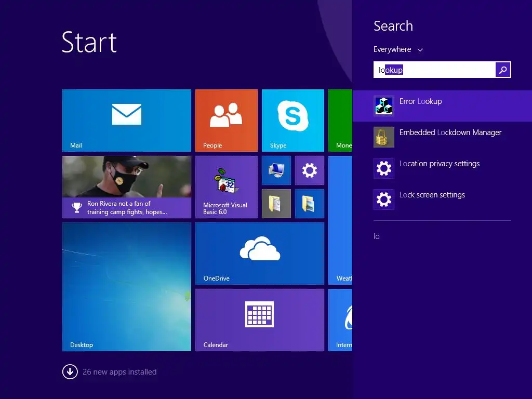Open the Calendar tile
The height and width of the screenshot is (399, 532).
[x=260, y=320]
